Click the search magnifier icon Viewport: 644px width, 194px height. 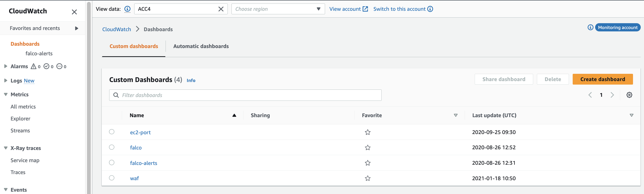(x=116, y=95)
